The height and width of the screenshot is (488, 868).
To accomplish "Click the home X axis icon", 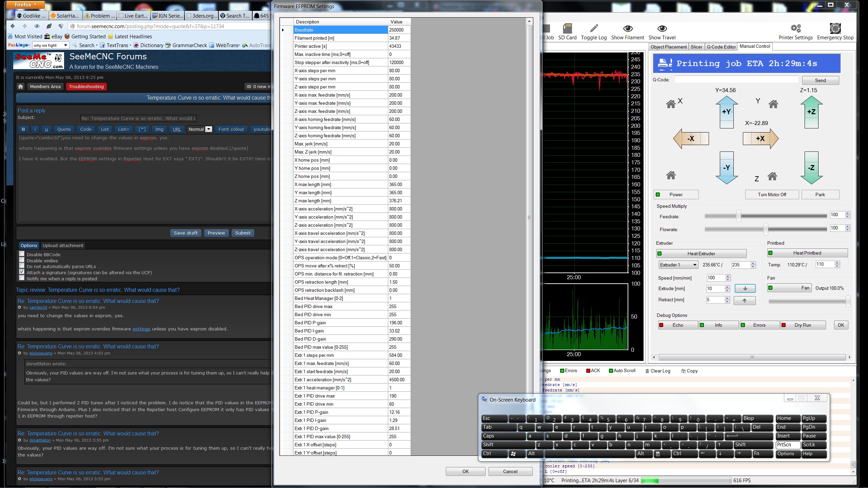I will point(671,104).
